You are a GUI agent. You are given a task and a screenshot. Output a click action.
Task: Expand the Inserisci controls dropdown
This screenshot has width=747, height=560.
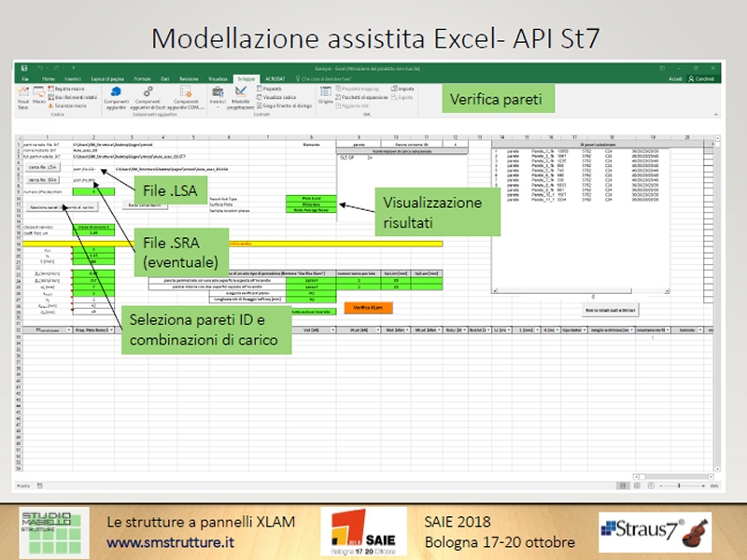coord(218,99)
